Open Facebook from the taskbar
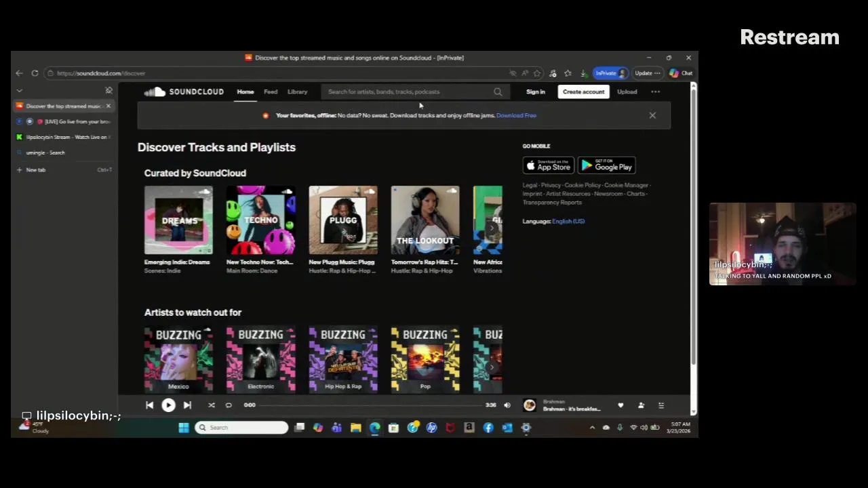868x488 pixels. point(488,428)
